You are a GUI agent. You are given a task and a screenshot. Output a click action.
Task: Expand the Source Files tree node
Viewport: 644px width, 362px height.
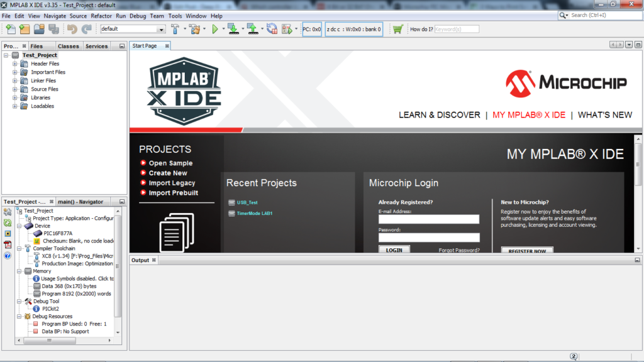16,89
